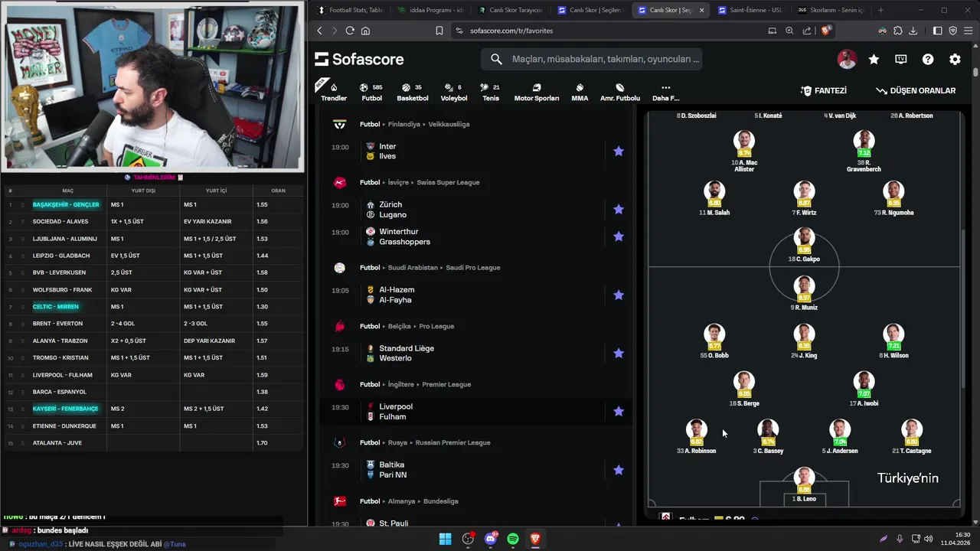Open the Trendler sports category
Viewport: 980px width, 551px height.
click(334, 92)
